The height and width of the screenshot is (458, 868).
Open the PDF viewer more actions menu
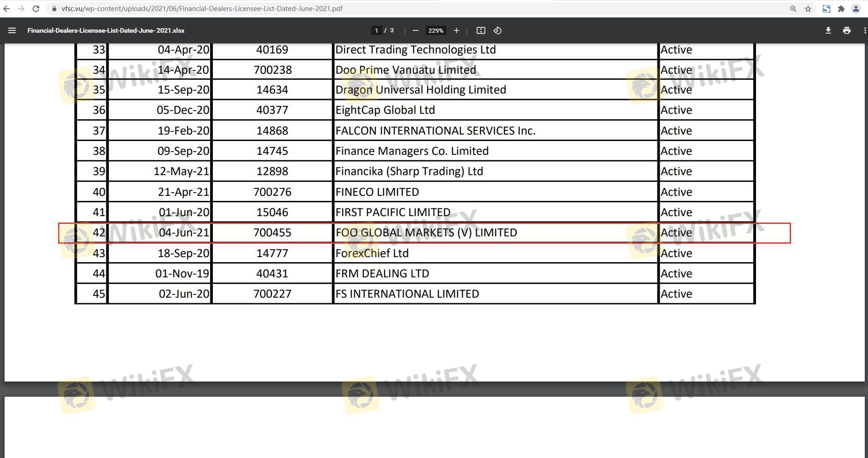pyautogui.click(x=864, y=30)
